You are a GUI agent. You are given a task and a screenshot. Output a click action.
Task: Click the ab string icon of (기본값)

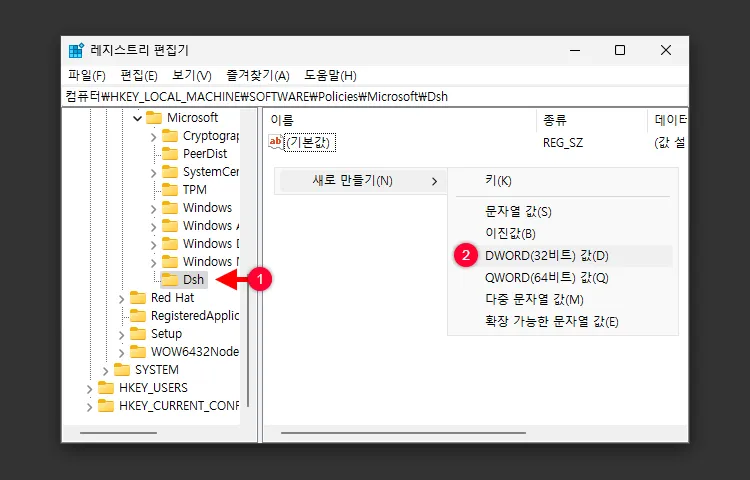(276, 142)
